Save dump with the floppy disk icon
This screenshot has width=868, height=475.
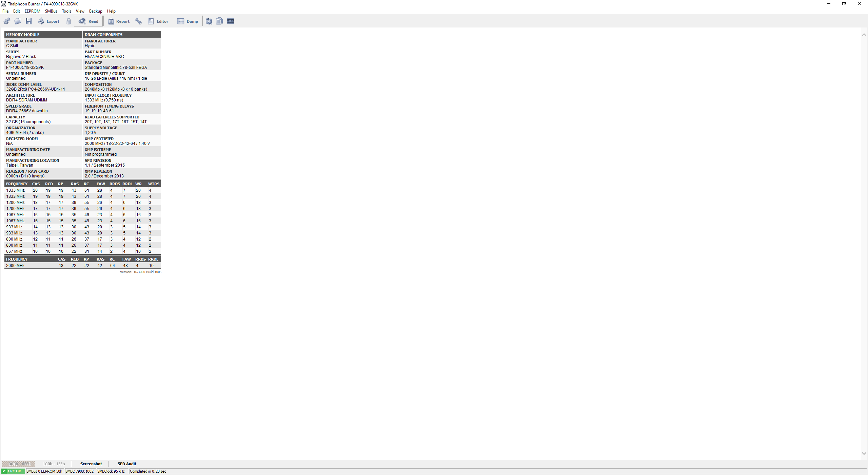point(28,21)
